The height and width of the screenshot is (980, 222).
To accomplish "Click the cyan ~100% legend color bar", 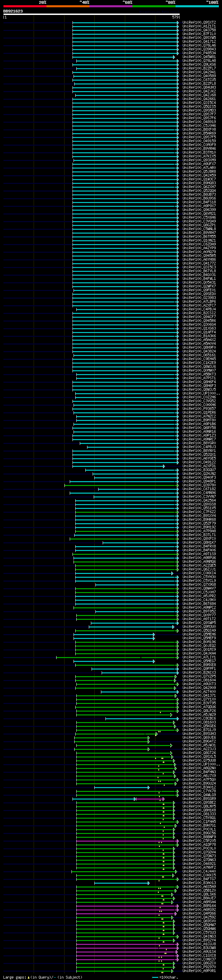I will coord(197,6).
